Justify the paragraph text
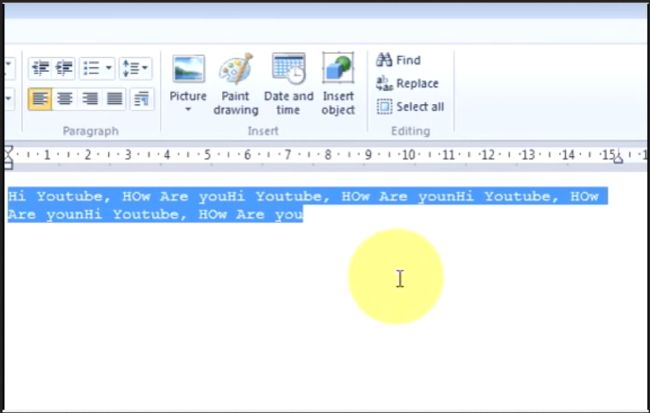 114,99
